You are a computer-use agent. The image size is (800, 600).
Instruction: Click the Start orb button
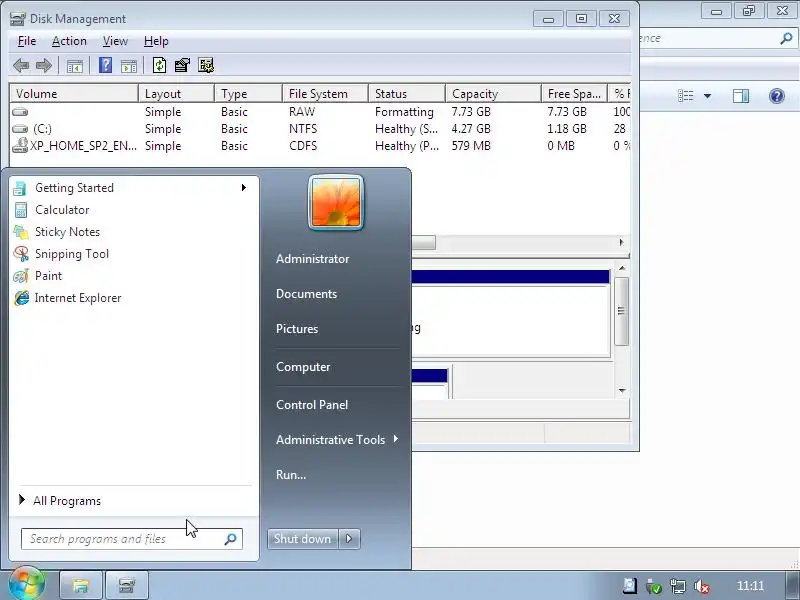tap(26, 584)
